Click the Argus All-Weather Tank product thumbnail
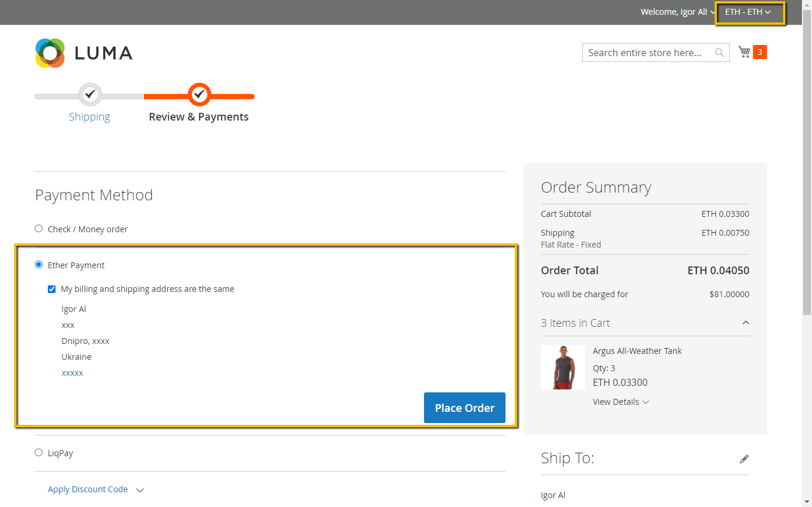The image size is (812, 507). tap(563, 367)
